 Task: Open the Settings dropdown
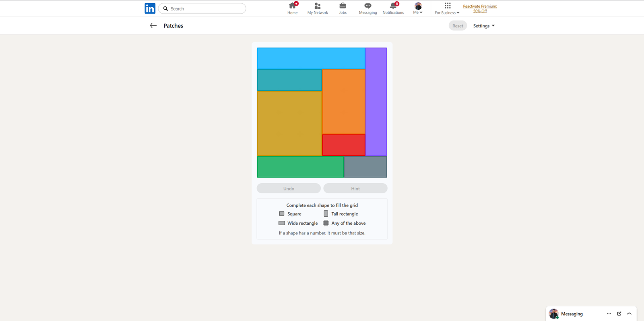pos(484,26)
